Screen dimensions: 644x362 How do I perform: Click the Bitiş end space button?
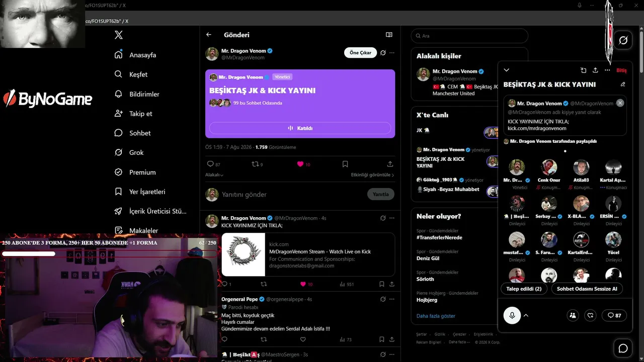coord(621,70)
